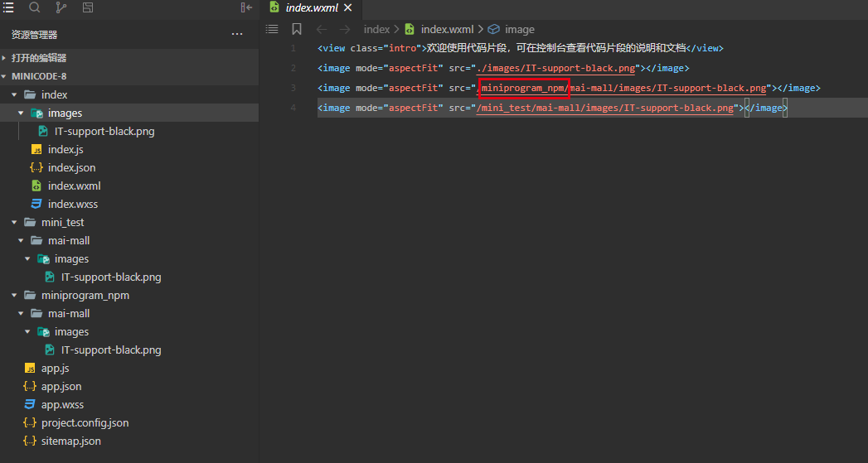
Task: Open the search panel icon
Action: 34,7
